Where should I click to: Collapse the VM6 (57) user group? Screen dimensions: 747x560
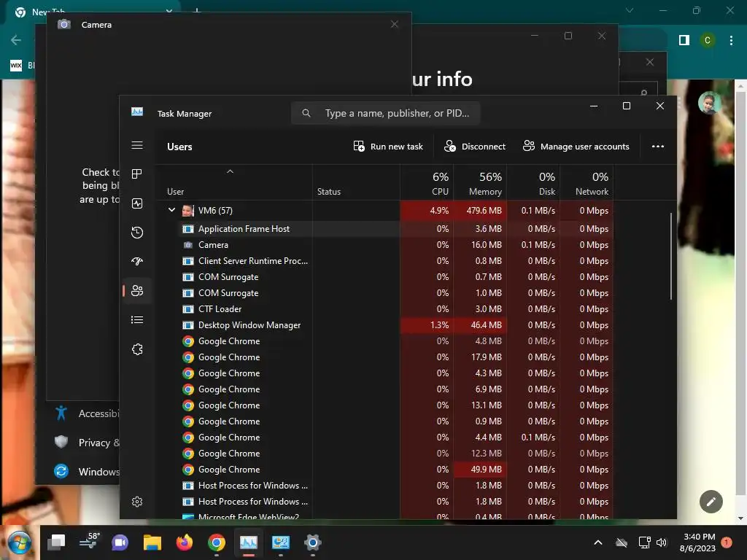(x=171, y=210)
